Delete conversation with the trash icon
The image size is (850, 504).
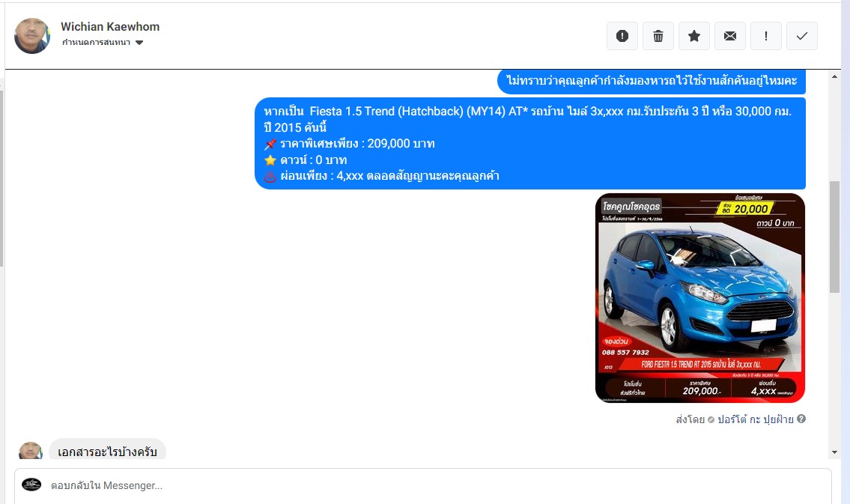pos(658,36)
